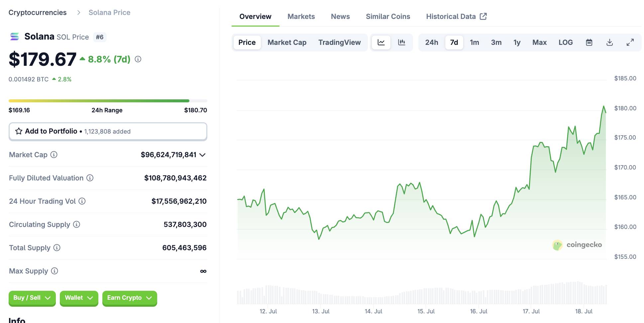Click the price line chart peak near $180
The width and height of the screenshot is (644, 323).
tap(603, 107)
